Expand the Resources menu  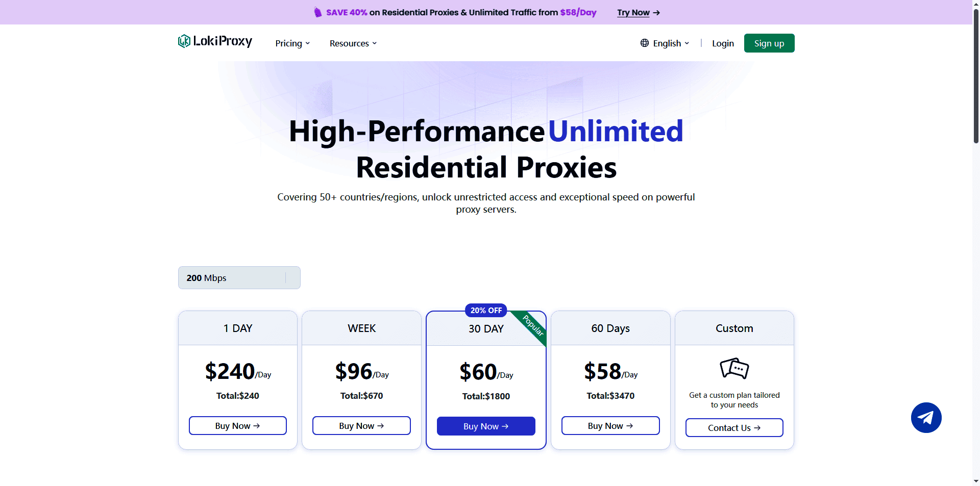tap(353, 43)
